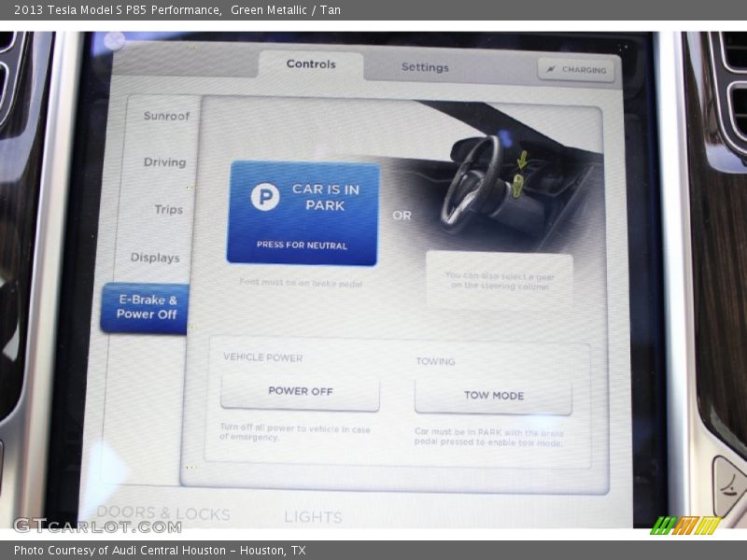The image size is (747, 560).
Task: Open the Driving settings
Action: coord(165,162)
